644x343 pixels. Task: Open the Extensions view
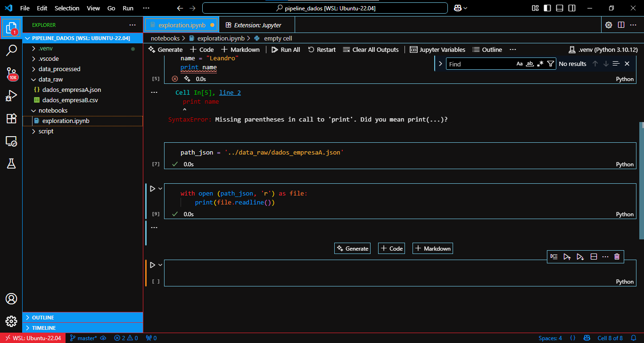coord(11,118)
